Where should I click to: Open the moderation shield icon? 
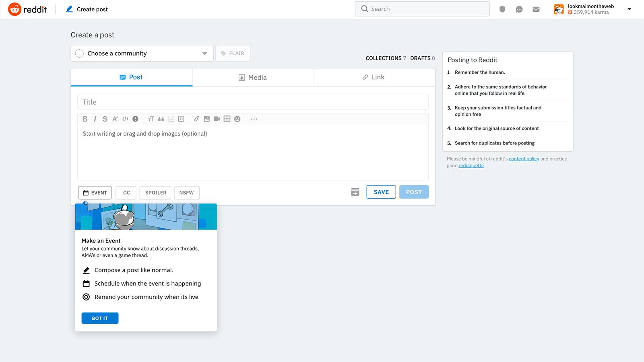(x=502, y=9)
